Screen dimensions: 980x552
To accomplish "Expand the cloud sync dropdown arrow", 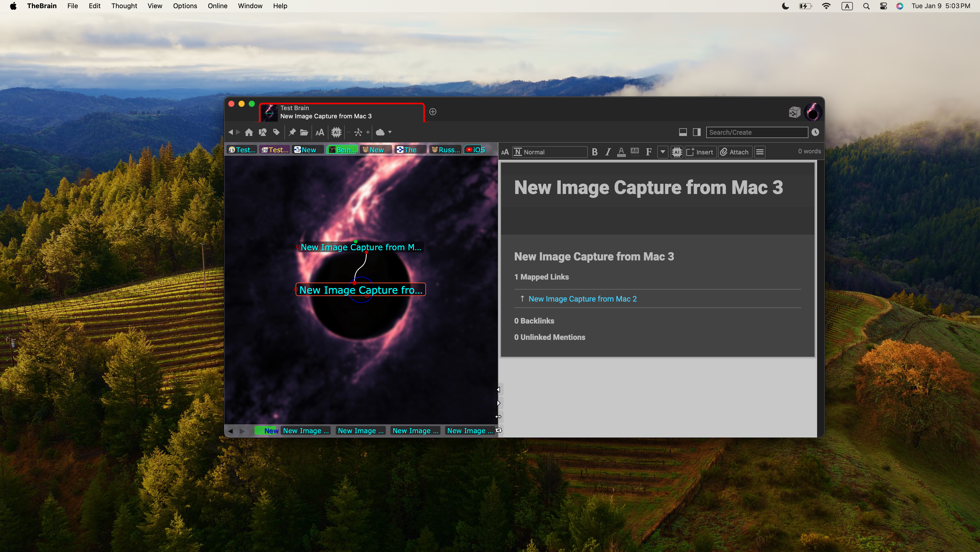I will 390,132.
